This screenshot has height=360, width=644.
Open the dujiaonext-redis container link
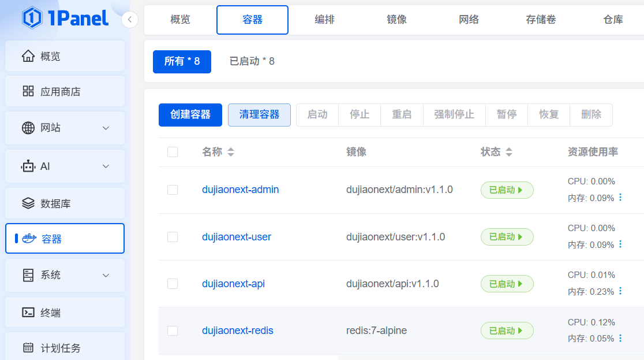(237, 331)
